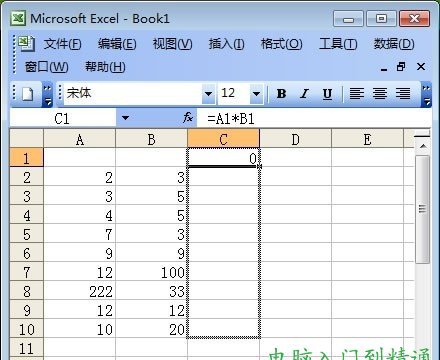The image size is (440, 360).
Task: Toggle Italic formatting
Action: tap(304, 94)
